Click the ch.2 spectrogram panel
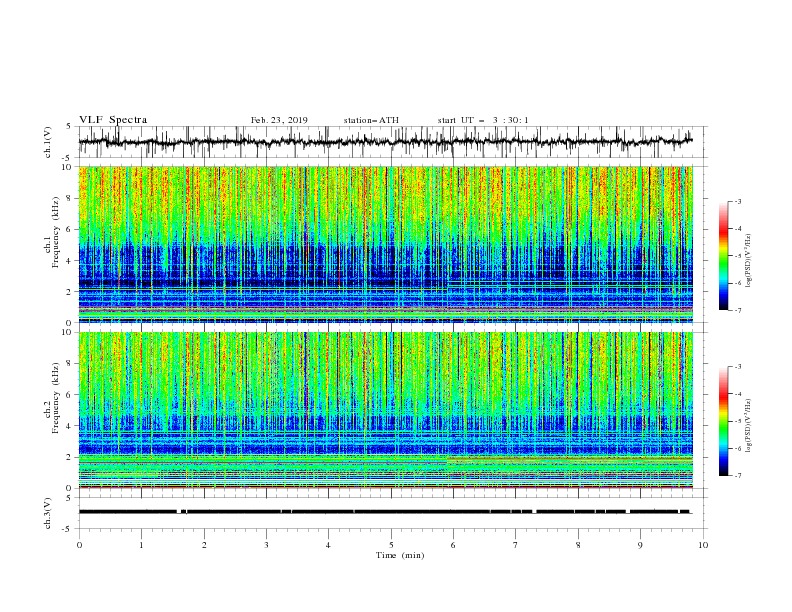 click(385, 410)
